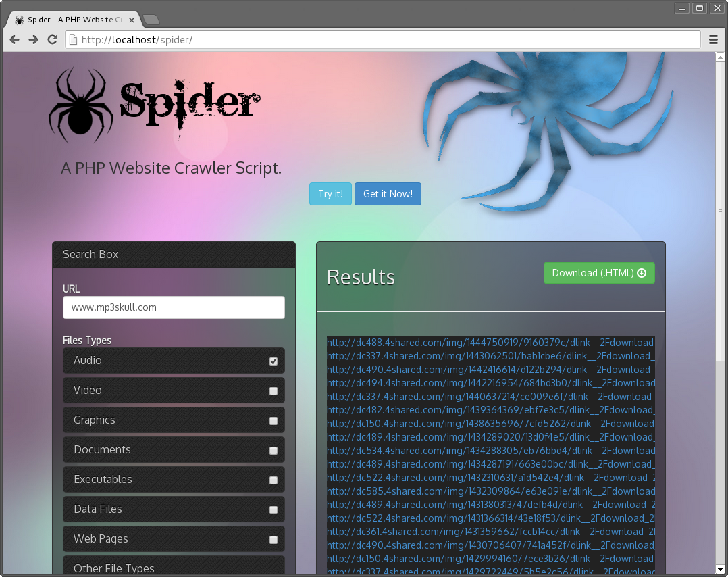
Task: Click the page scrollbar up arrow
Action: coord(720,57)
